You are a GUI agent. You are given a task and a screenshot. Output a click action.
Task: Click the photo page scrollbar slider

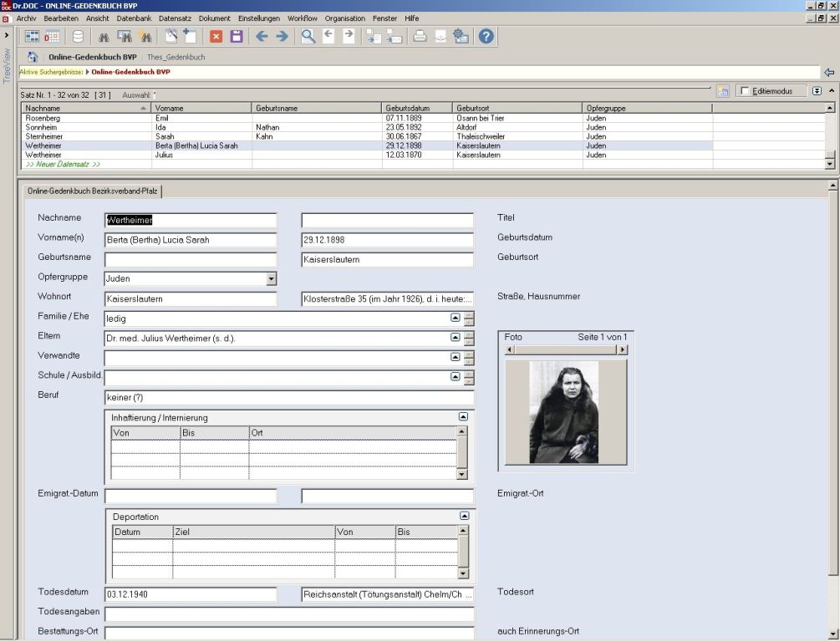pos(565,349)
